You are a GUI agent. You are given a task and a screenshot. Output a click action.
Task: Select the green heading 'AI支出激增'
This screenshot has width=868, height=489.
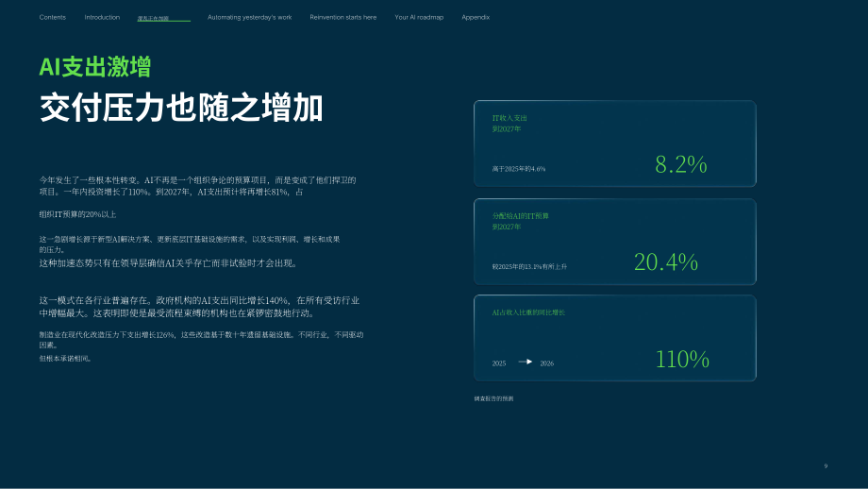pyautogui.click(x=95, y=66)
